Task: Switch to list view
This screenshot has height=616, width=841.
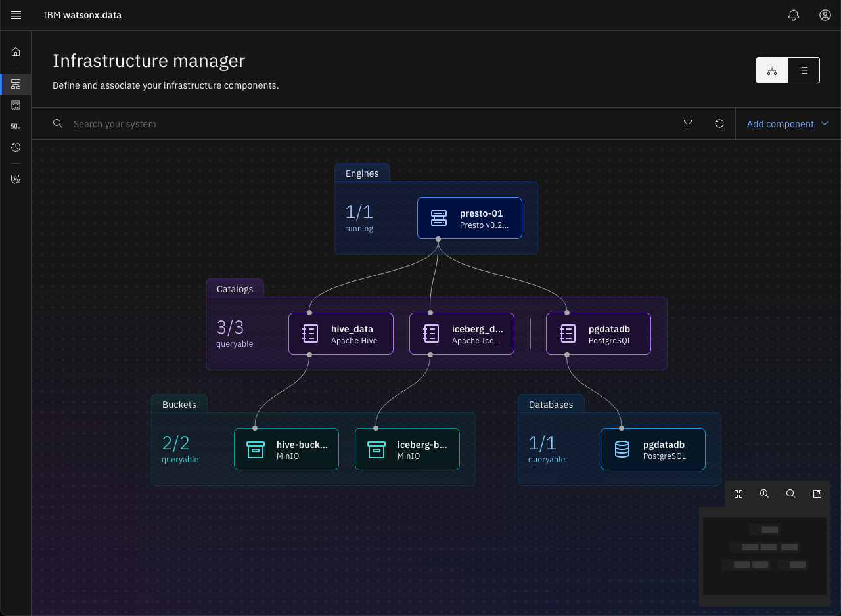Action: (x=804, y=70)
